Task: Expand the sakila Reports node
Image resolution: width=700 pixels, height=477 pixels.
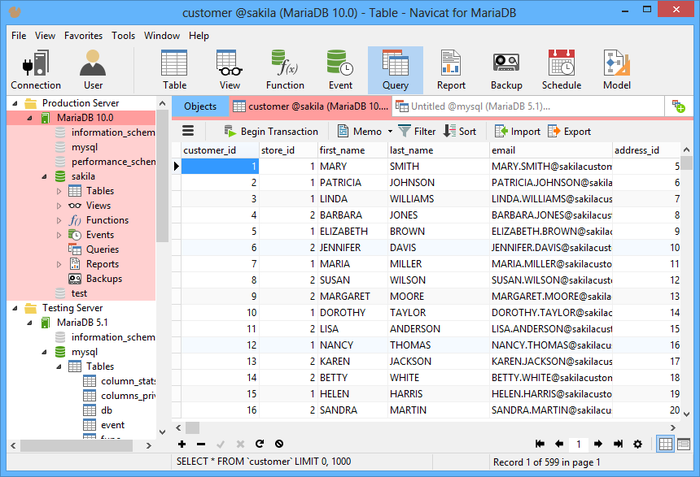Action: 59,264
